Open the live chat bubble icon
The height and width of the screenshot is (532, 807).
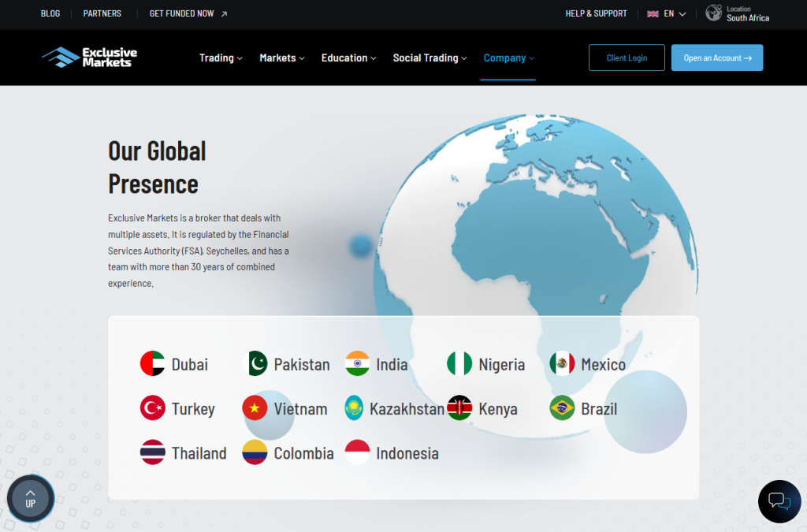pyautogui.click(x=779, y=500)
